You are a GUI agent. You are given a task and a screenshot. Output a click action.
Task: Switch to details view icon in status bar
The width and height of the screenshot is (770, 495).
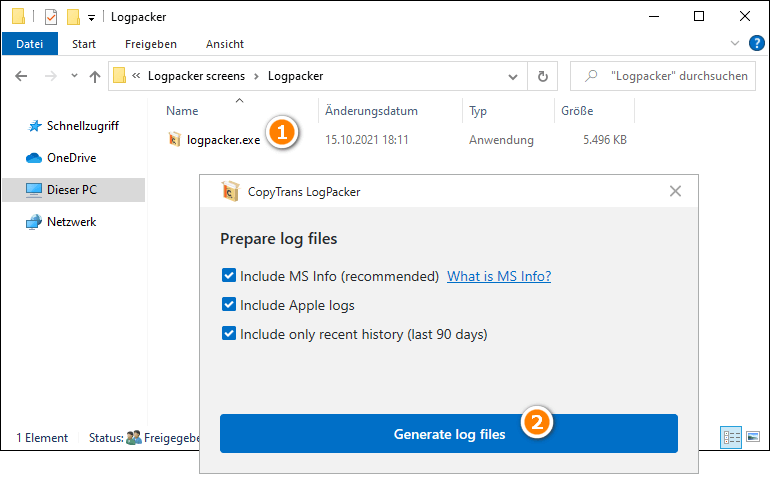731,437
